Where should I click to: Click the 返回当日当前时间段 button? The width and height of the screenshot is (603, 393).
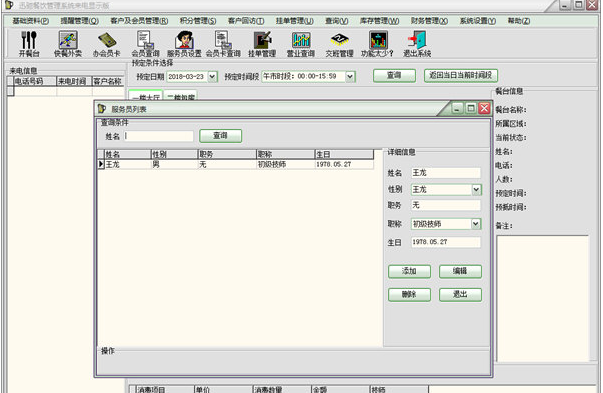[x=461, y=75]
